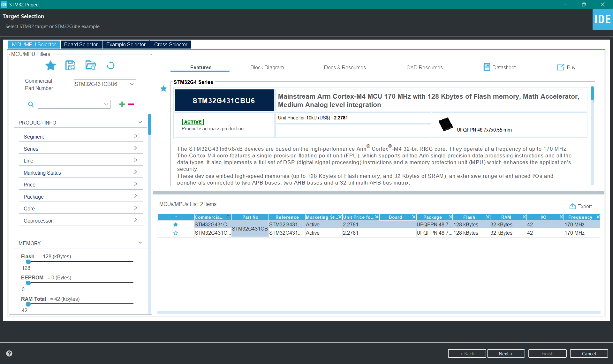Viewport: 613px width, 364px height.
Task: Expand the Package filter
Action: tap(80, 196)
